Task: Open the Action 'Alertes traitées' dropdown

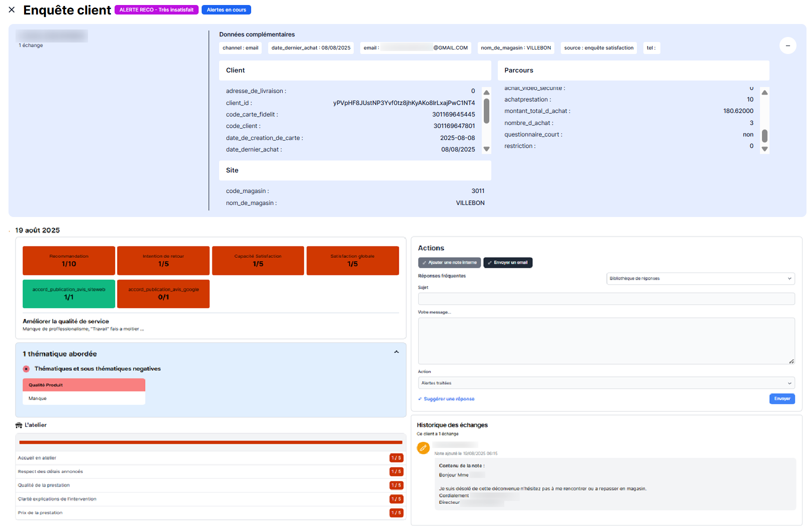Action: coord(606,383)
